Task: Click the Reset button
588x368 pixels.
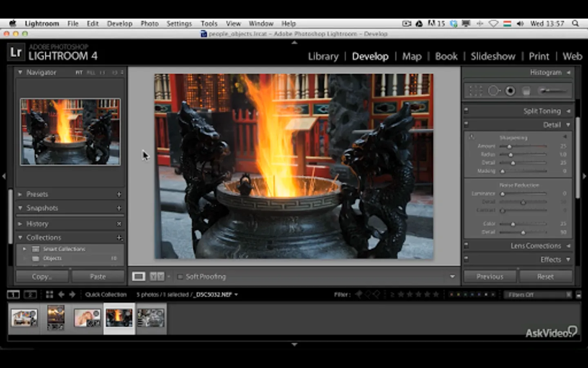Action: coord(545,277)
